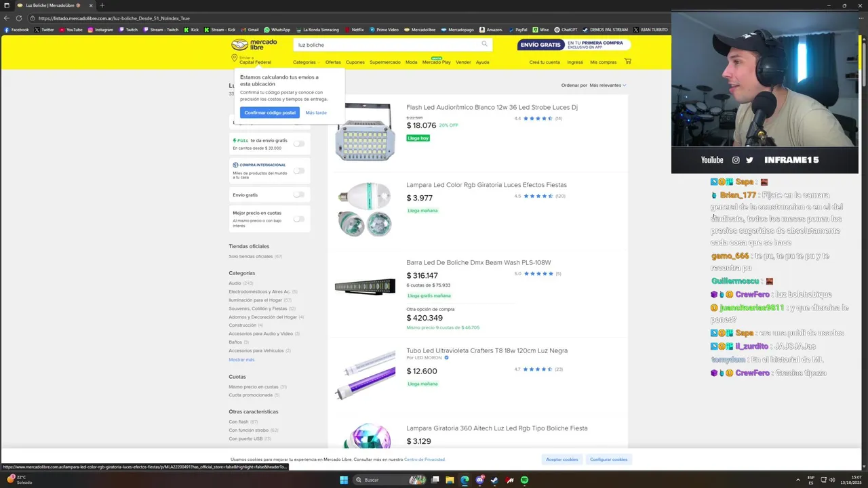Open Lampara Led Color Rgb Giratoria title
The height and width of the screenshot is (488, 868).
point(486,185)
